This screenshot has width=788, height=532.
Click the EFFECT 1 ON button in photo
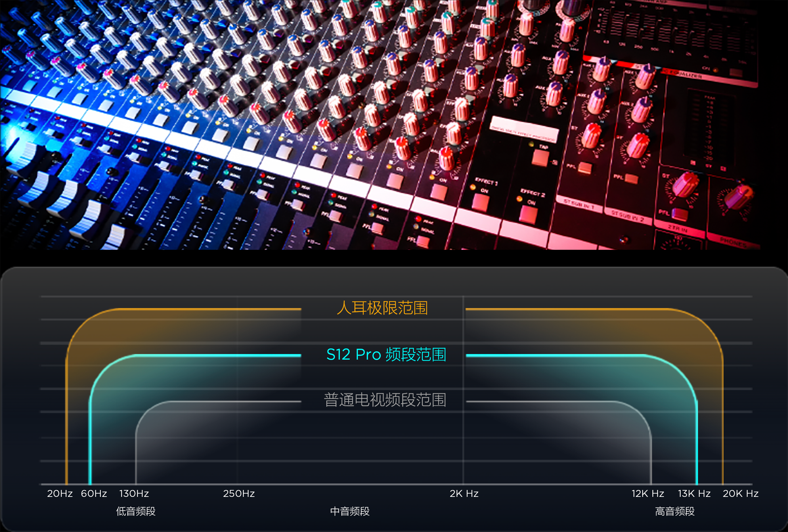(x=481, y=202)
